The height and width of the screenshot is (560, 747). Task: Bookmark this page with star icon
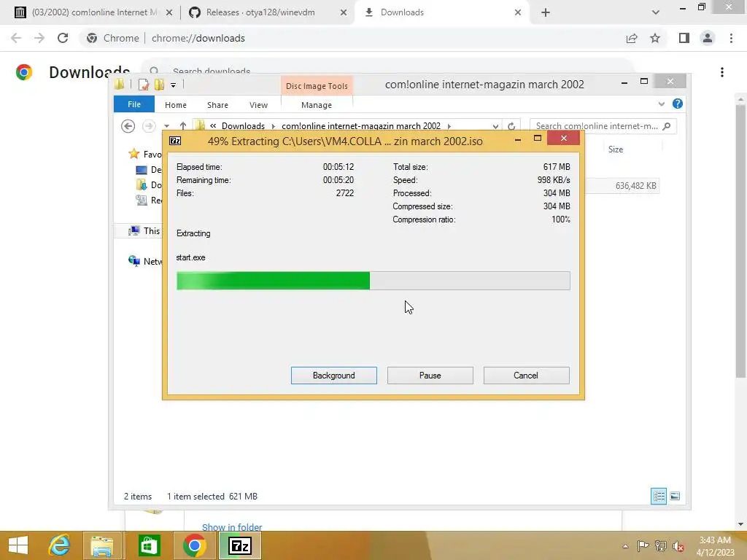tap(655, 38)
